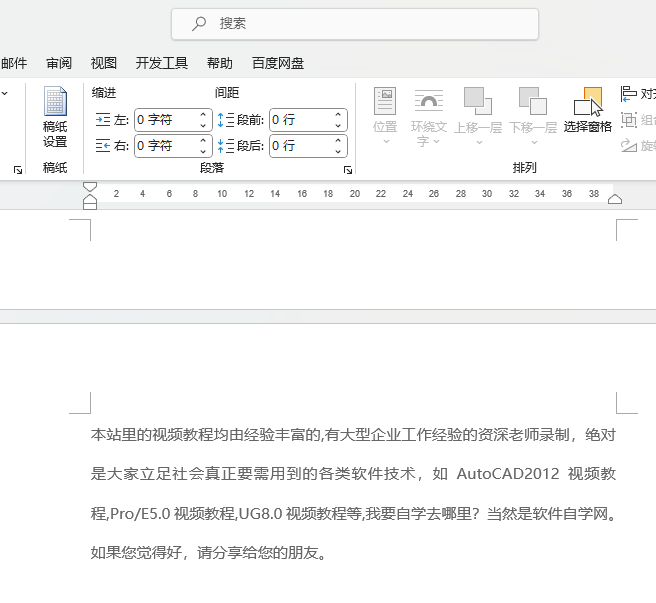Screen dimensions: 656x603
Task: Open page setup dialog launcher at left
Action: [x=18, y=169]
